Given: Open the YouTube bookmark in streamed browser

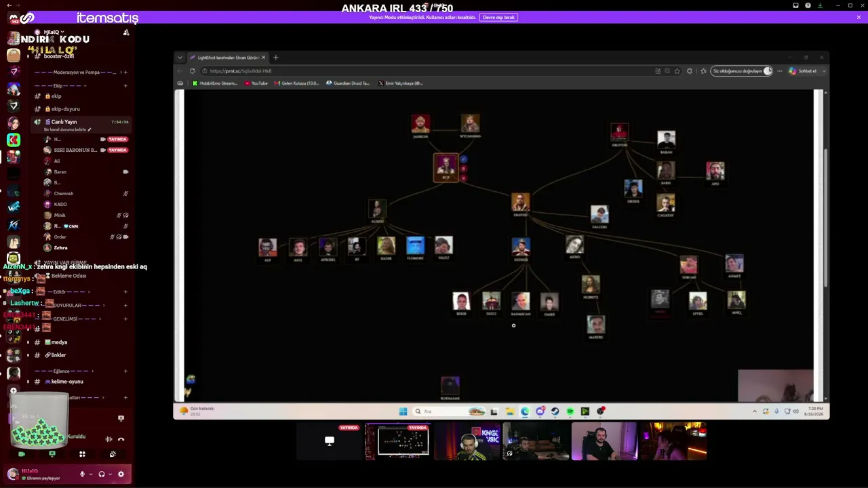Looking at the screenshot, I should click(256, 83).
